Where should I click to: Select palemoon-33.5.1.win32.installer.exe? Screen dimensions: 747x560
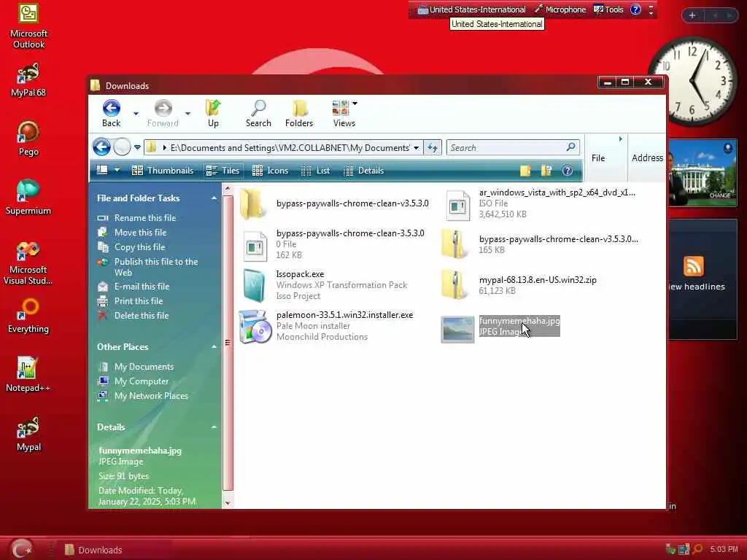point(326,326)
